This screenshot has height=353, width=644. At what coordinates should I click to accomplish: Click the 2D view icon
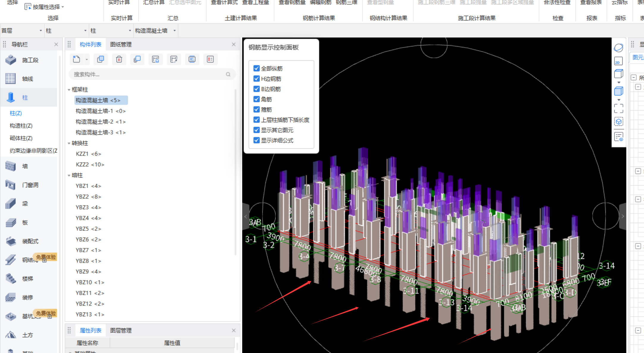coord(618,61)
